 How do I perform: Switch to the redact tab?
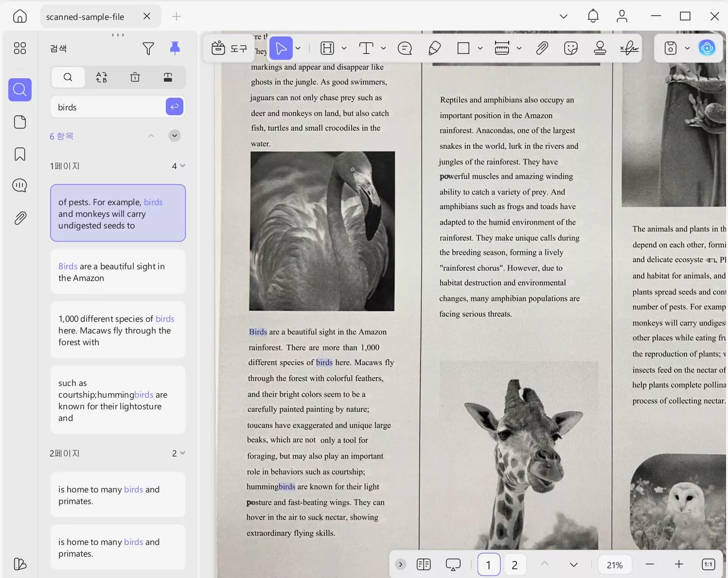click(x=168, y=77)
